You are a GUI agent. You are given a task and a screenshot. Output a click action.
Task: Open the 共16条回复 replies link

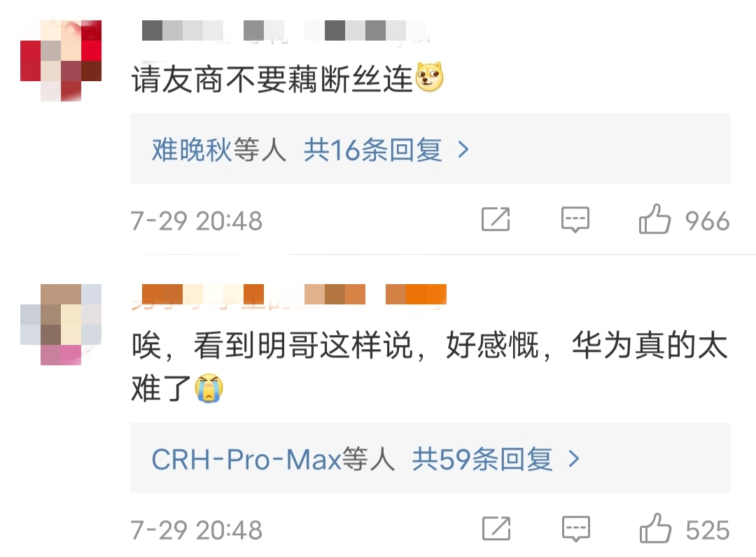[372, 149]
